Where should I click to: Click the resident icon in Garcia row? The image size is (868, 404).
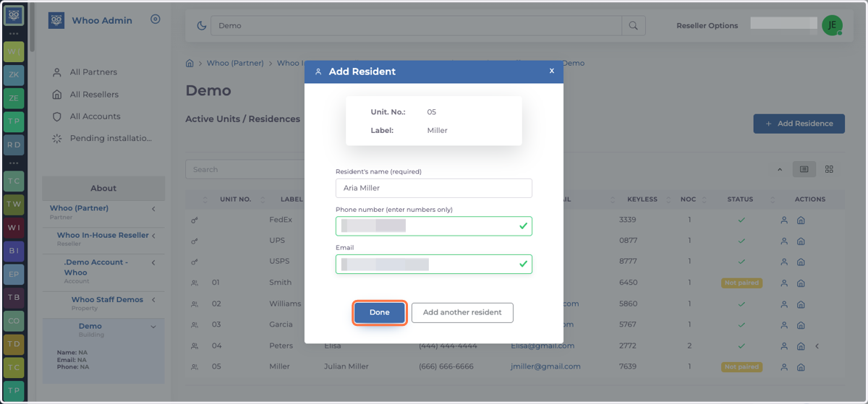pos(784,325)
